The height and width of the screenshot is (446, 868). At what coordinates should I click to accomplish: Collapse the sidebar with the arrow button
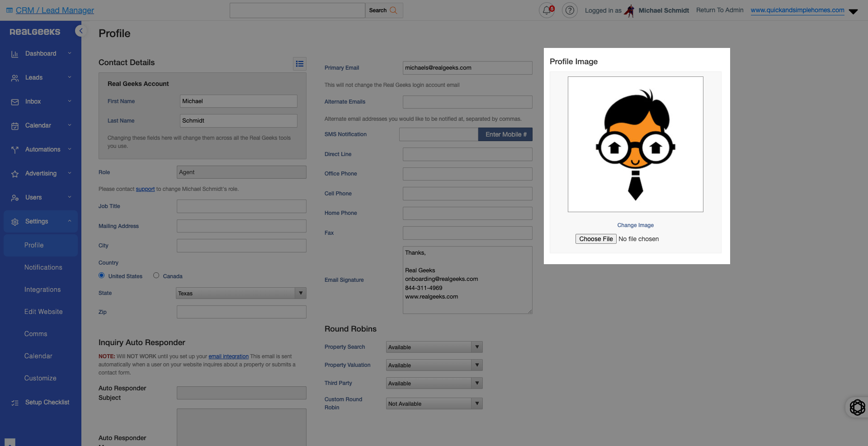pos(80,31)
